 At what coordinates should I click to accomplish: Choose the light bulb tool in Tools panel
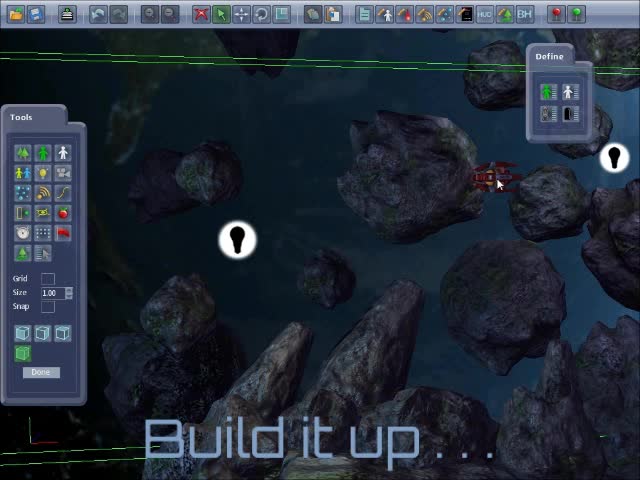(43, 173)
